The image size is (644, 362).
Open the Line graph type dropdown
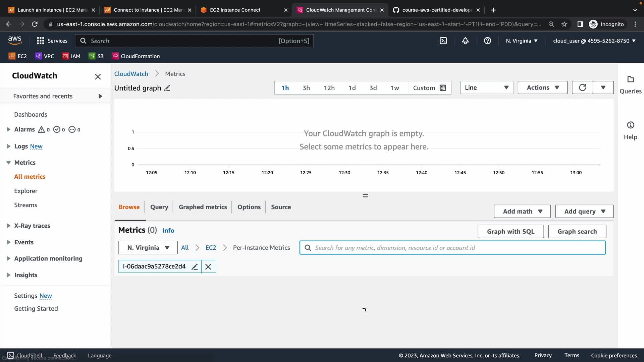[486, 87]
